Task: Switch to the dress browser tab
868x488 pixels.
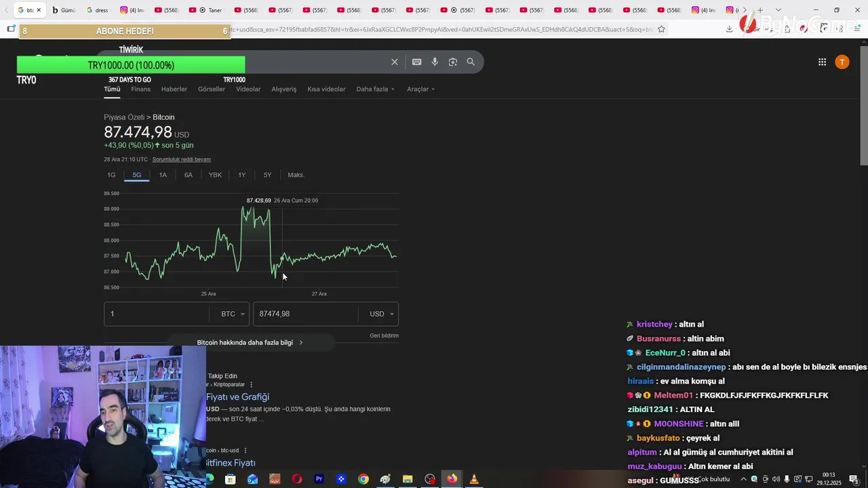Action: 98,10
